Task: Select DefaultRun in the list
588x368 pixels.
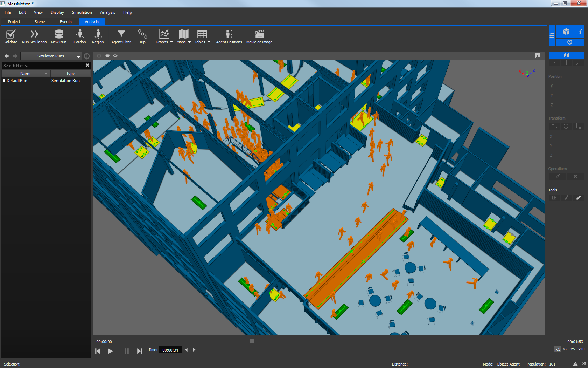Action: [17, 81]
